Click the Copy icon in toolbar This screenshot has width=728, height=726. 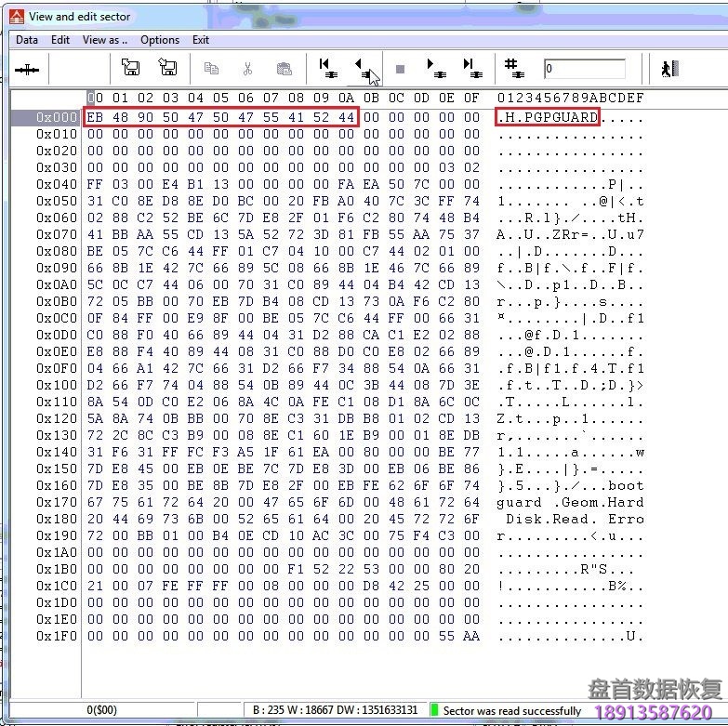[x=211, y=69]
